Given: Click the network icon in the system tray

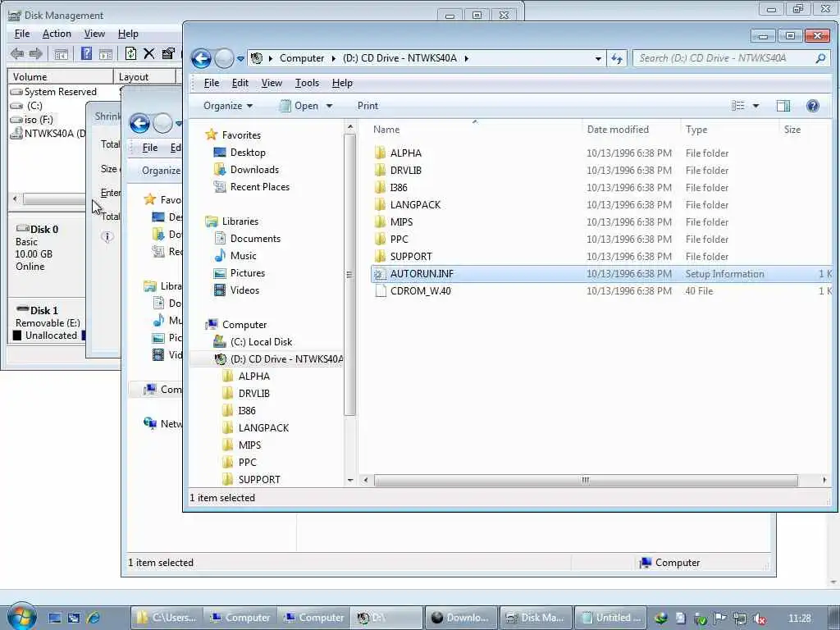Looking at the screenshot, I should pos(739,619).
